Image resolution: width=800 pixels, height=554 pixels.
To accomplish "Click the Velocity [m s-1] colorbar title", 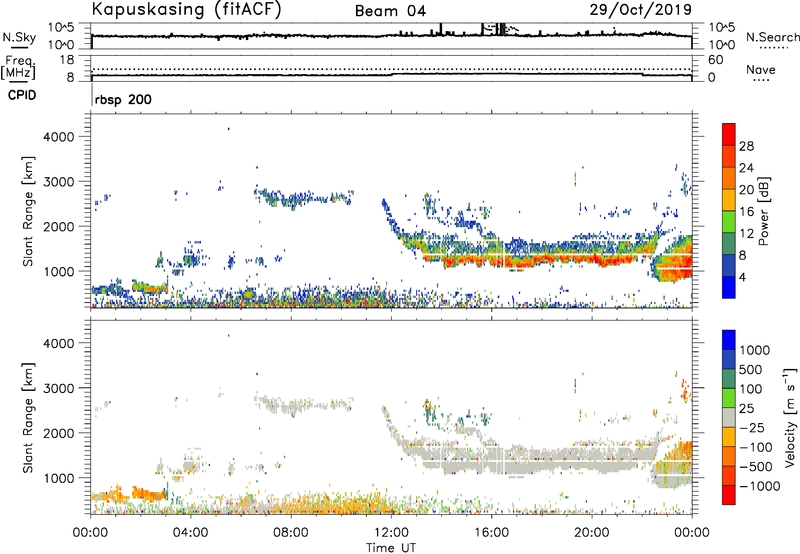I will click(x=790, y=417).
